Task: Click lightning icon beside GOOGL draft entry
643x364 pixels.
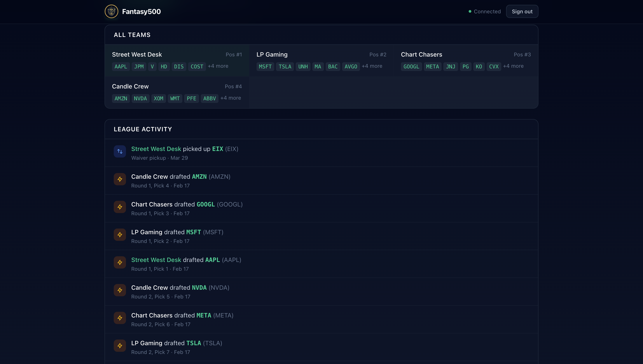Action: (x=120, y=207)
